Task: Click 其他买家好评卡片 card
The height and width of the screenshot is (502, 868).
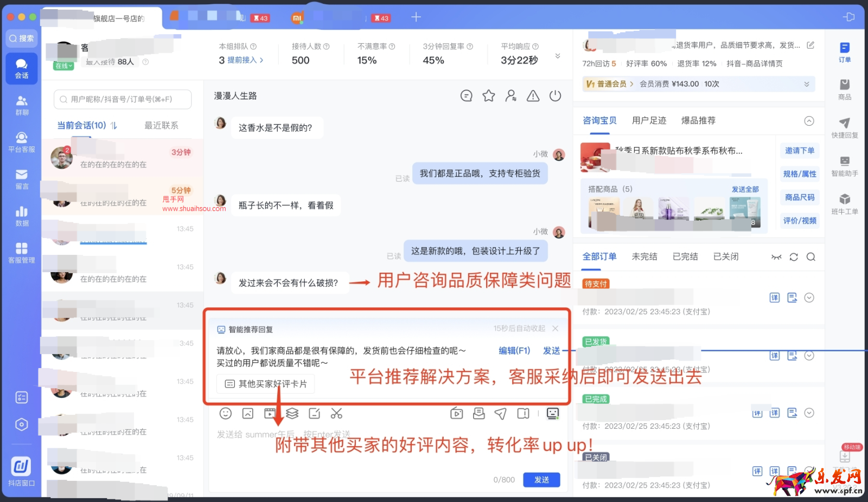Action: coord(266,383)
